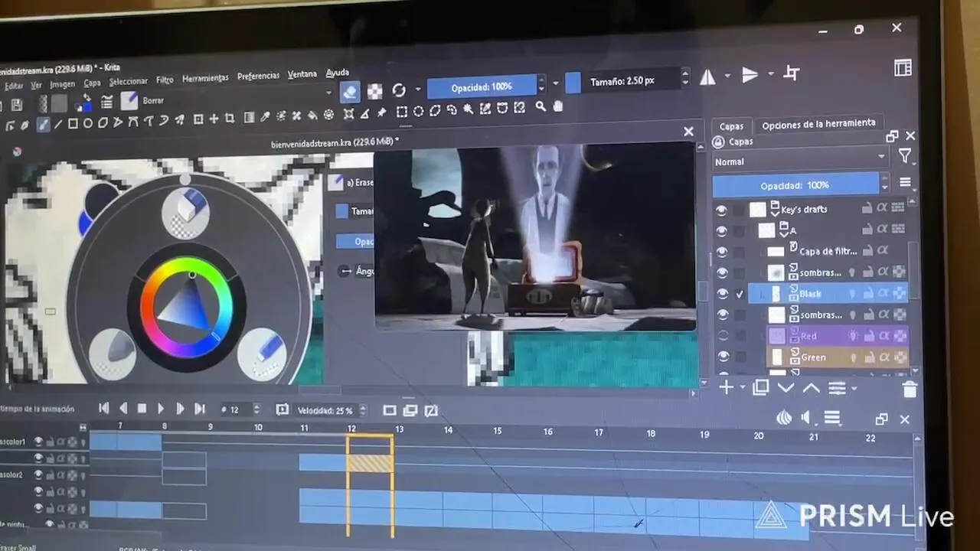Toggle eraser mode button in top toolbar
The image size is (980, 551).
(x=350, y=91)
